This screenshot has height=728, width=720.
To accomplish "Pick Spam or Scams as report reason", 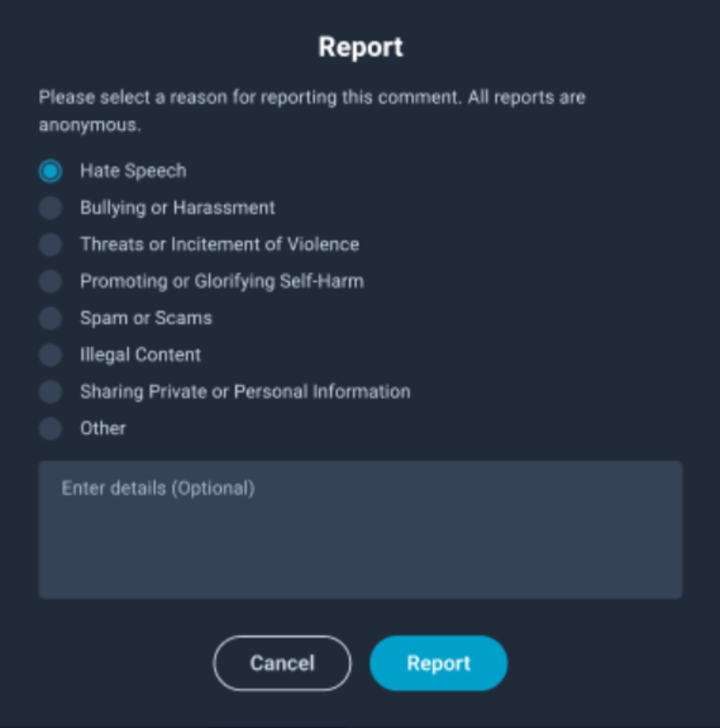I will (x=50, y=318).
